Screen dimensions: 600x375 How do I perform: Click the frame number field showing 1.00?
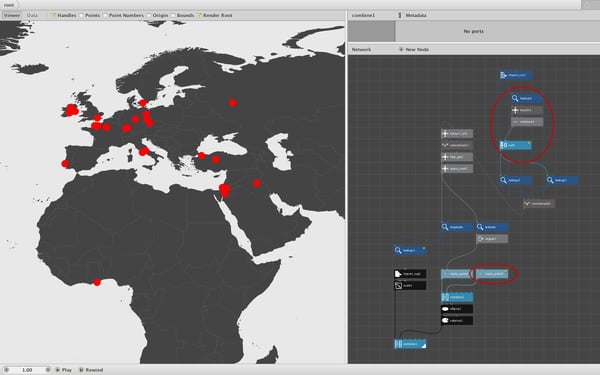click(x=27, y=370)
